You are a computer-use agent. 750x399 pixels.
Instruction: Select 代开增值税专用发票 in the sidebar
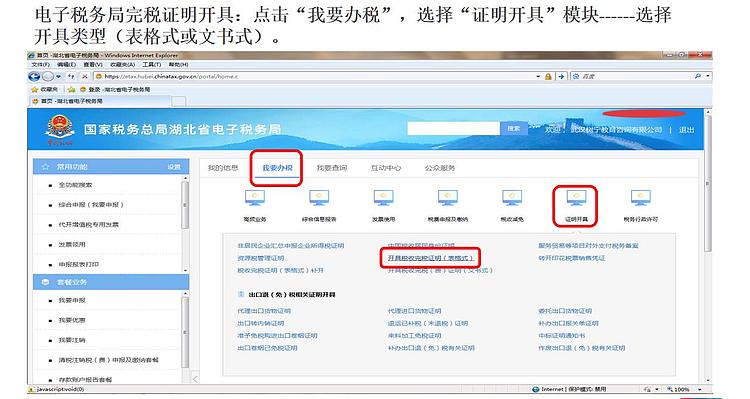[88, 224]
